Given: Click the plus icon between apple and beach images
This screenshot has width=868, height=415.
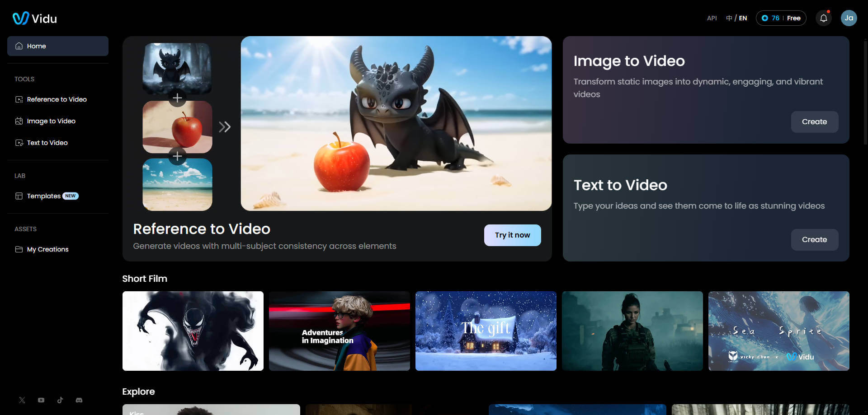Looking at the screenshot, I should (177, 156).
